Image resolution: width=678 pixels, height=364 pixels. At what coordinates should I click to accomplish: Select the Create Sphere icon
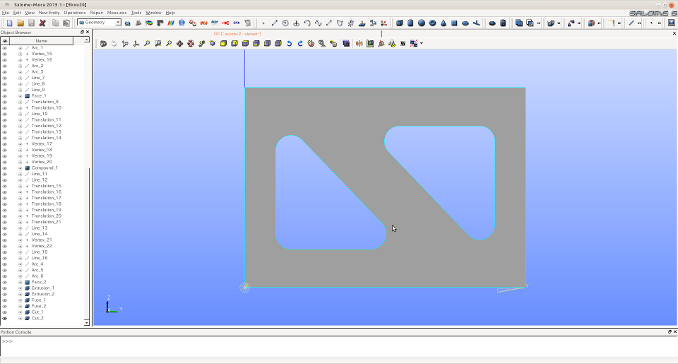421,23
